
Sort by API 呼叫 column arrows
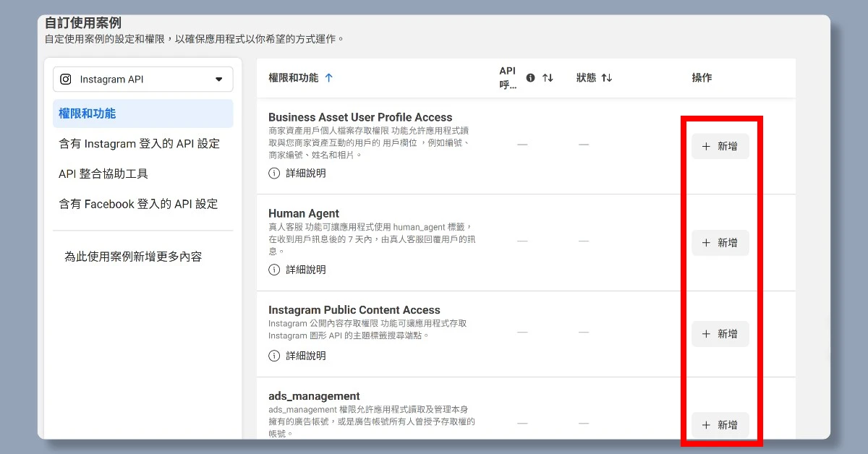click(x=548, y=78)
